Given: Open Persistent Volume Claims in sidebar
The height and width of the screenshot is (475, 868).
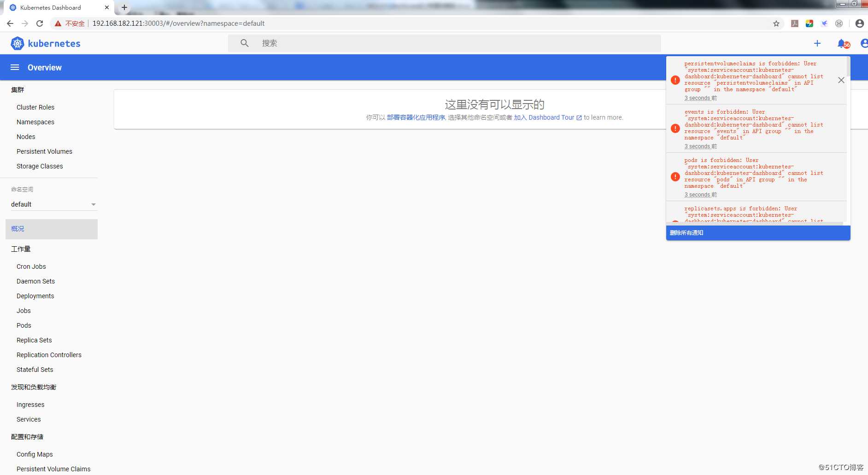Looking at the screenshot, I should (53, 469).
